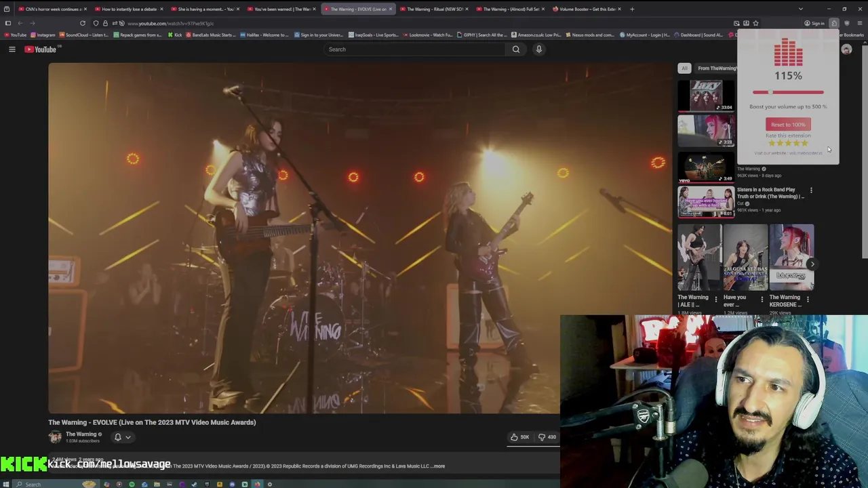Adjust the volume boost slider
The width and height of the screenshot is (868, 488).
coord(787,92)
